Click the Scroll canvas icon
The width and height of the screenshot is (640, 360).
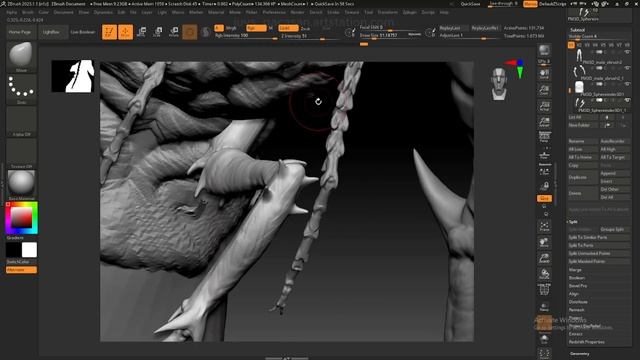click(x=544, y=74)
